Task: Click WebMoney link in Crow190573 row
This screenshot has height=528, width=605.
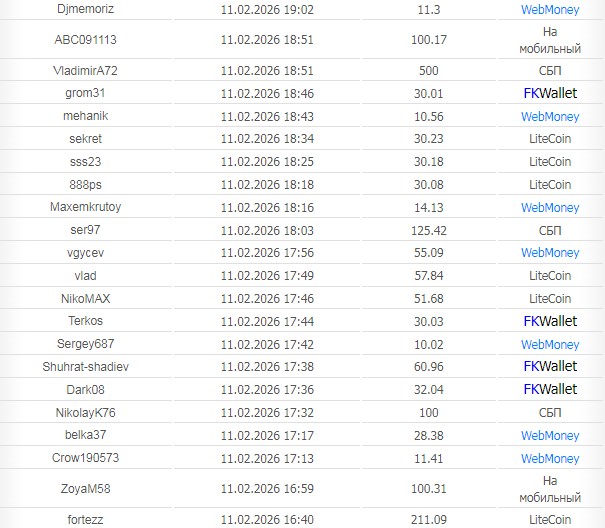Action: (549, 458)
